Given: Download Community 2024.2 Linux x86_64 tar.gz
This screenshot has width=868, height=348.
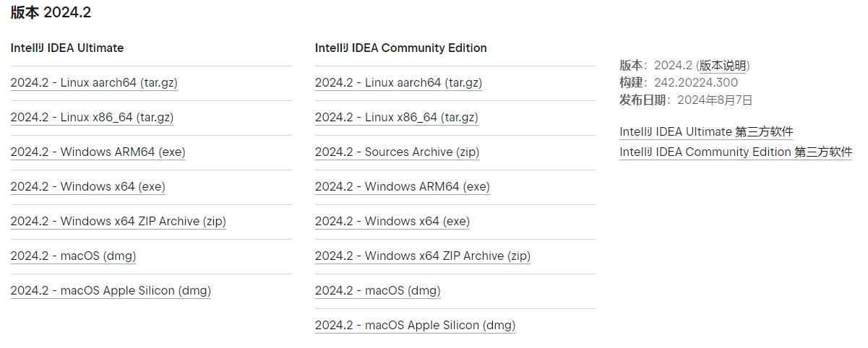Looking at the screenshot, I should 396,117.
